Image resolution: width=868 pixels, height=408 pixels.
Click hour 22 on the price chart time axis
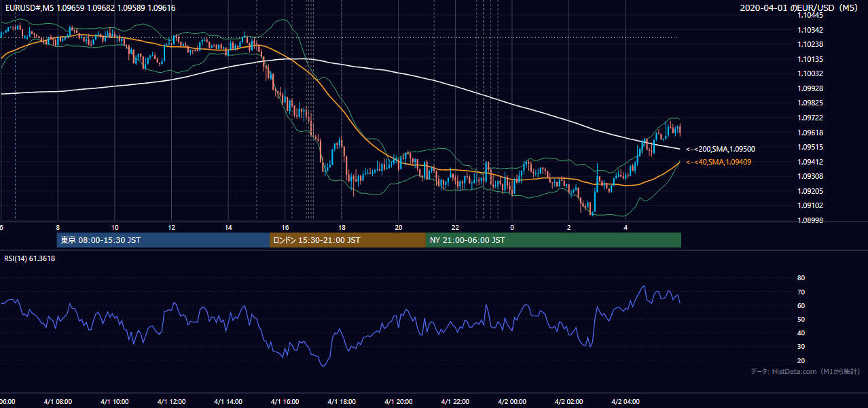[x=455, y=227]
